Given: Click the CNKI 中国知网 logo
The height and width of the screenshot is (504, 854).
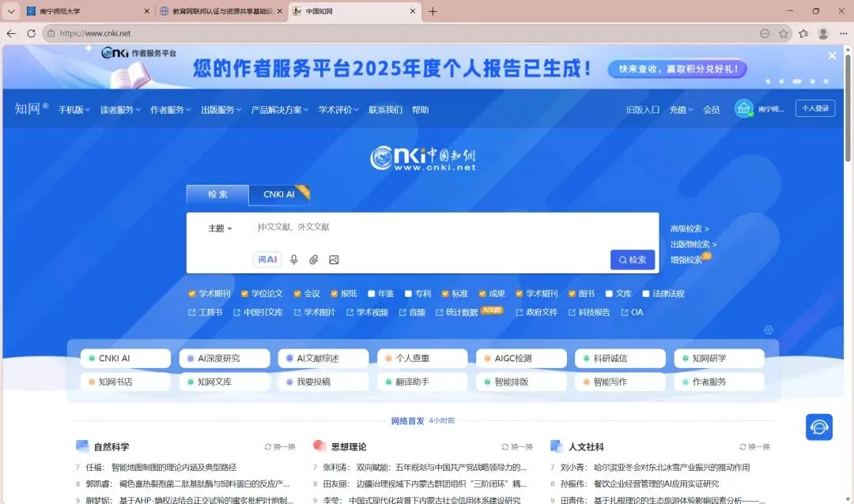Looking at the screenshot, I should (x=422, y=158).
